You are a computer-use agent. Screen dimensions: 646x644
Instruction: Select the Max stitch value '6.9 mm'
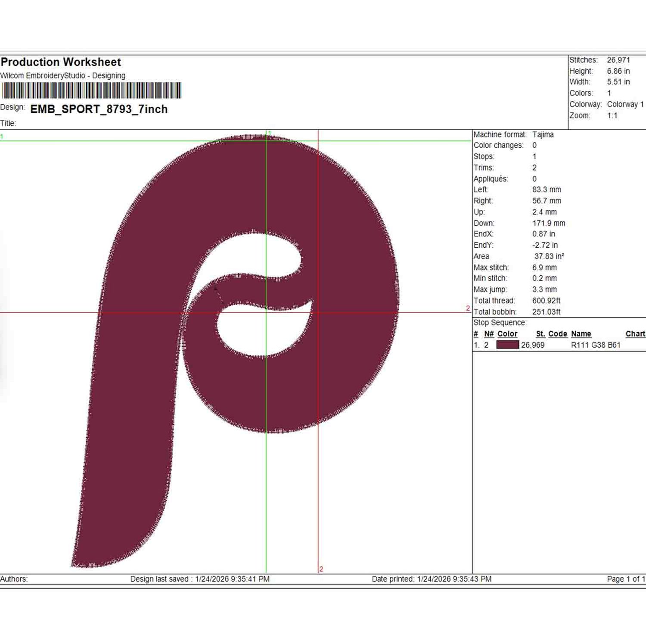coord(544,268)
